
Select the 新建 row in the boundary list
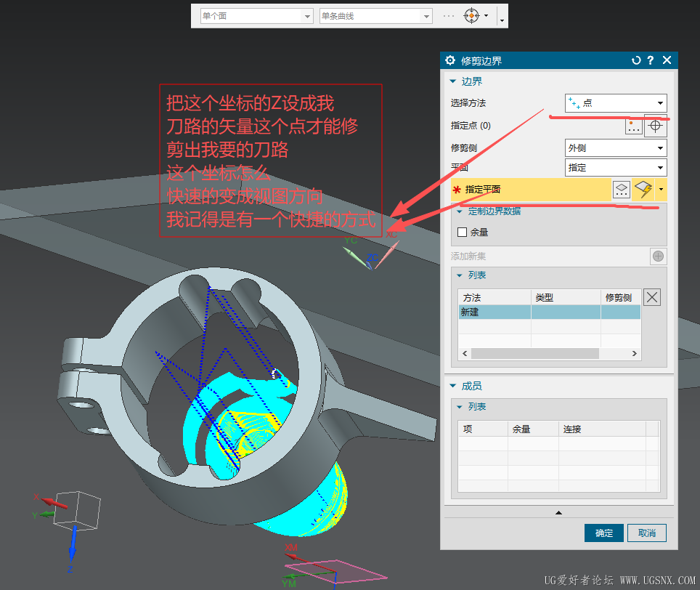(494, 311)
